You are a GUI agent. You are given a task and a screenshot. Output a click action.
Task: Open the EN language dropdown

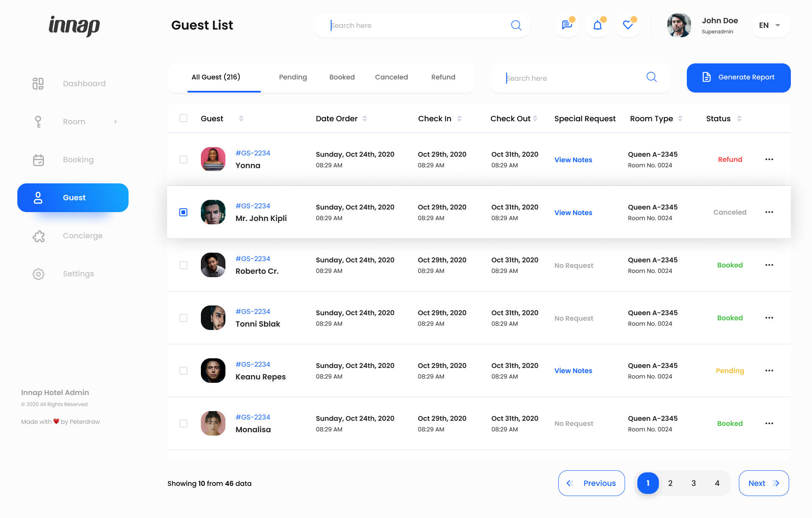(x=770, y=25)
